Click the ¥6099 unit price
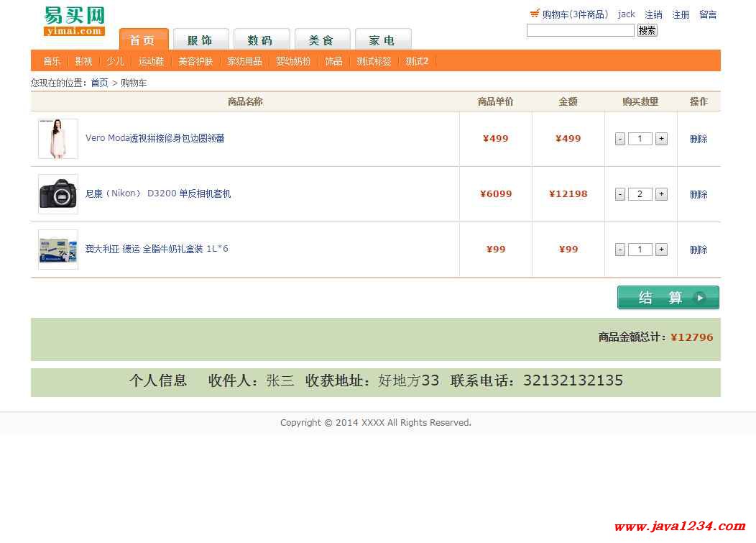 coord(496,194)
